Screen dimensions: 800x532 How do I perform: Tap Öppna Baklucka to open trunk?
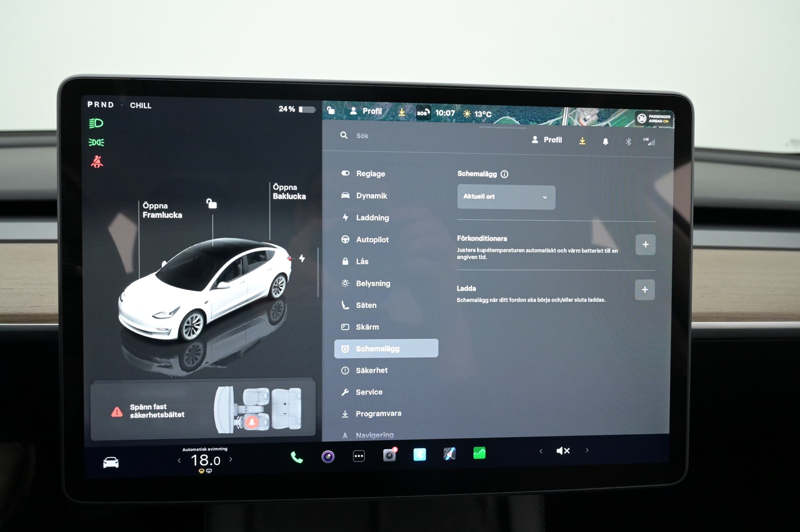pyautogui.click(x=289, y=192)
